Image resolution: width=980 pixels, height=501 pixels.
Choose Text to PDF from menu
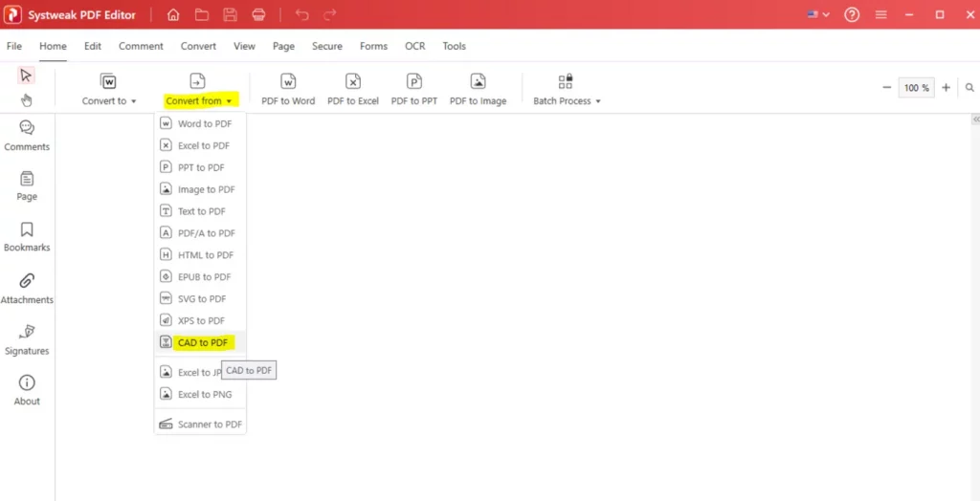click(200, 211)
